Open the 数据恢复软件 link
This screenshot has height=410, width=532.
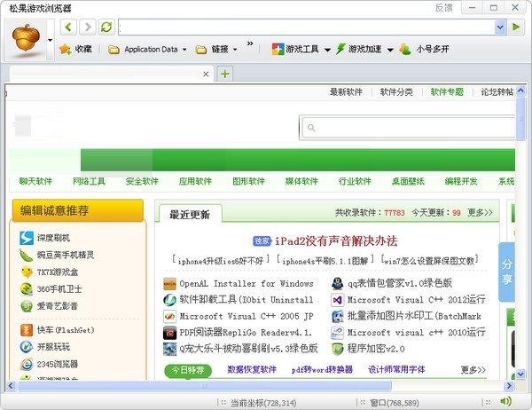point(252,369)
